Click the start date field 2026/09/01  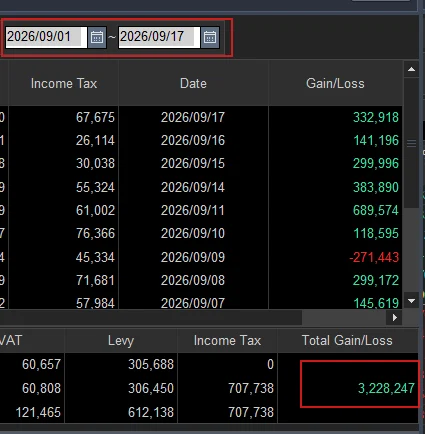click(46, 37)
